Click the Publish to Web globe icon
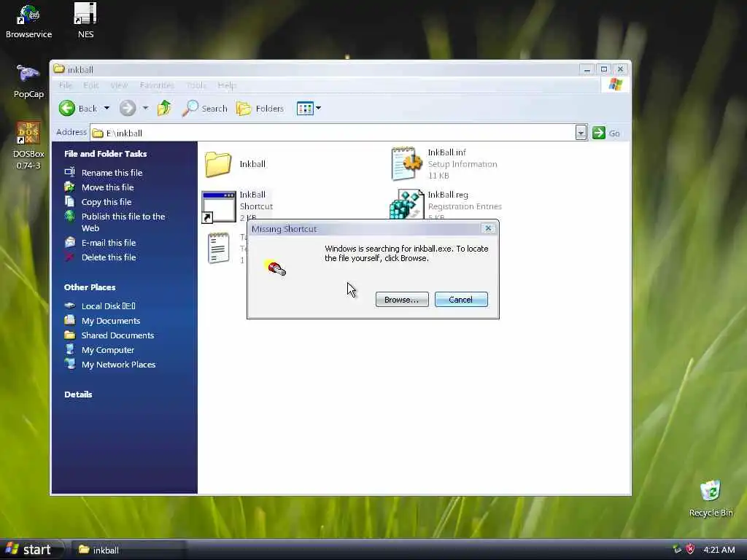Screen dimensions: 747x560 (x=69, y=217)
